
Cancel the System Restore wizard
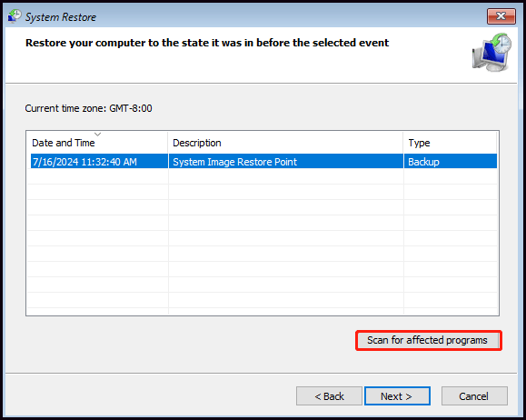tap(474, 396)
